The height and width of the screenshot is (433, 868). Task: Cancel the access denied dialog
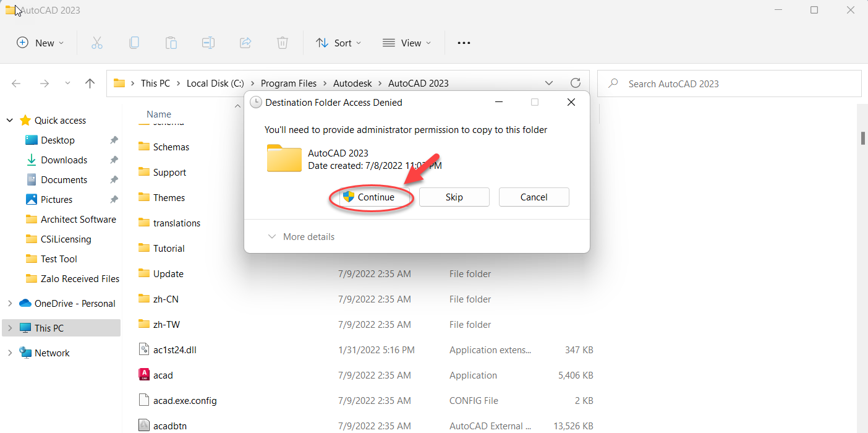[534, 197]
